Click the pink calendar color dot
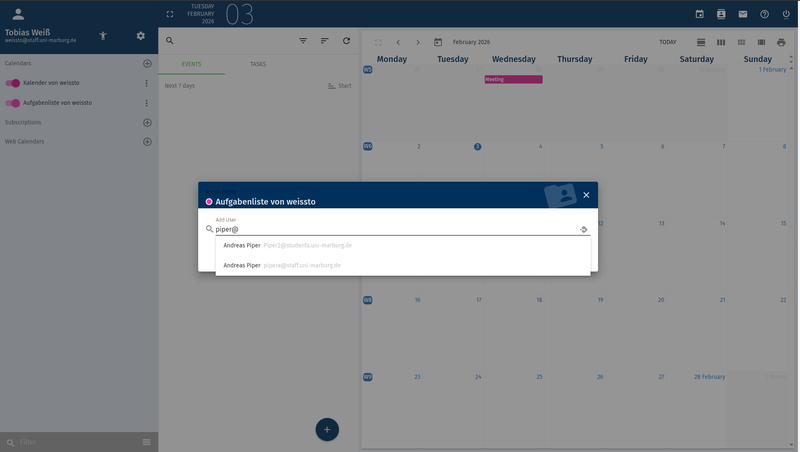 coord(209,202)
